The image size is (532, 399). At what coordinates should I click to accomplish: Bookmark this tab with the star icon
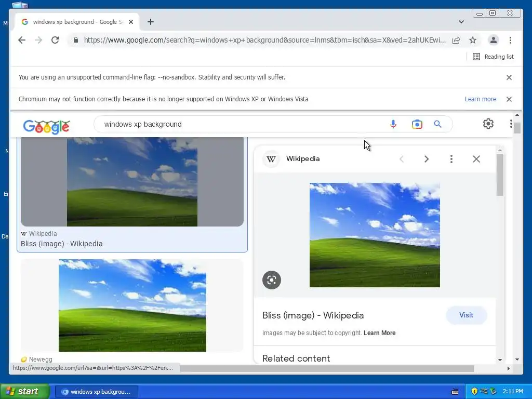coord(473,40)
